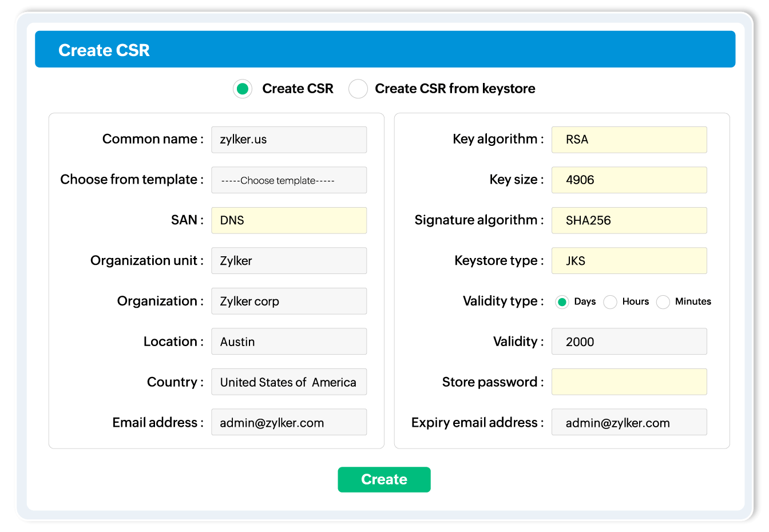The width and height of the screenshot is (769, 532).
Task: Choose Days as validity type
Action: coord(562,302)
